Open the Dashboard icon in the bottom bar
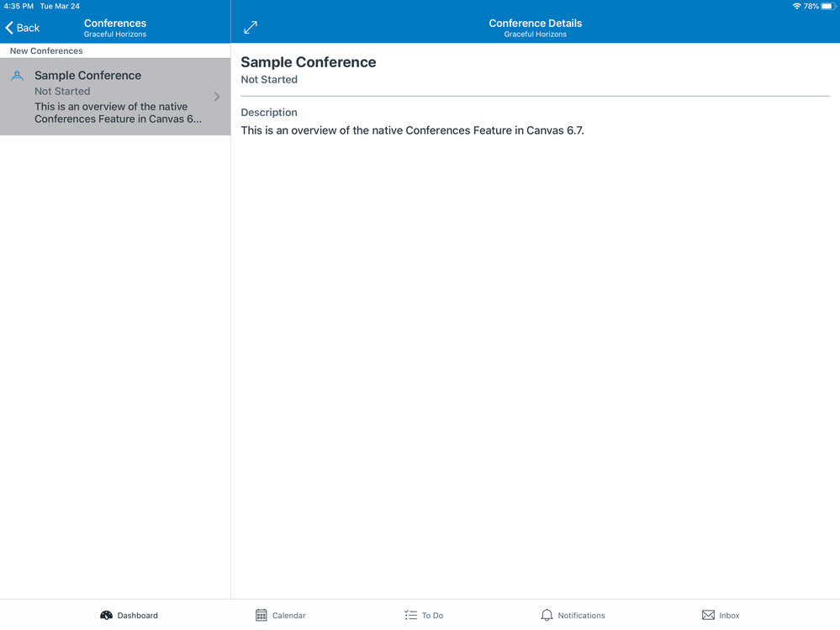The image size is (840, 630). (104, 615)
